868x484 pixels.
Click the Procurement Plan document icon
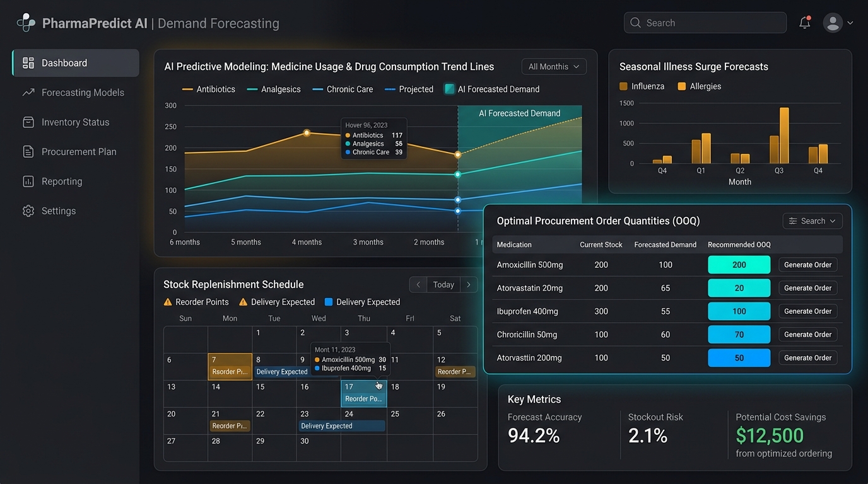(28, 152)
